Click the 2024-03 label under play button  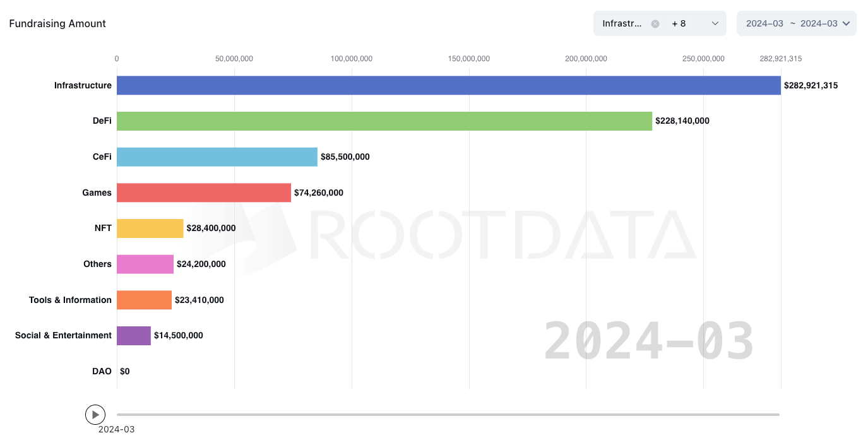(116, 429)
